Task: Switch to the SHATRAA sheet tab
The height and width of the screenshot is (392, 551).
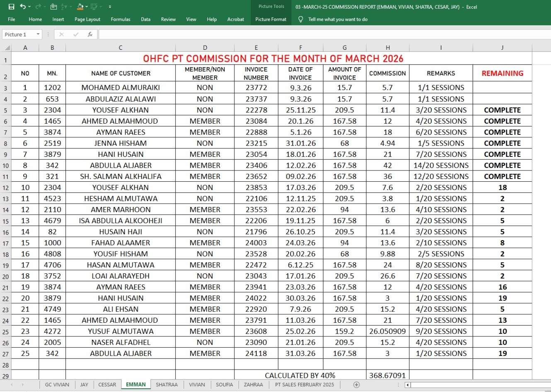Action: click(167, 385)
